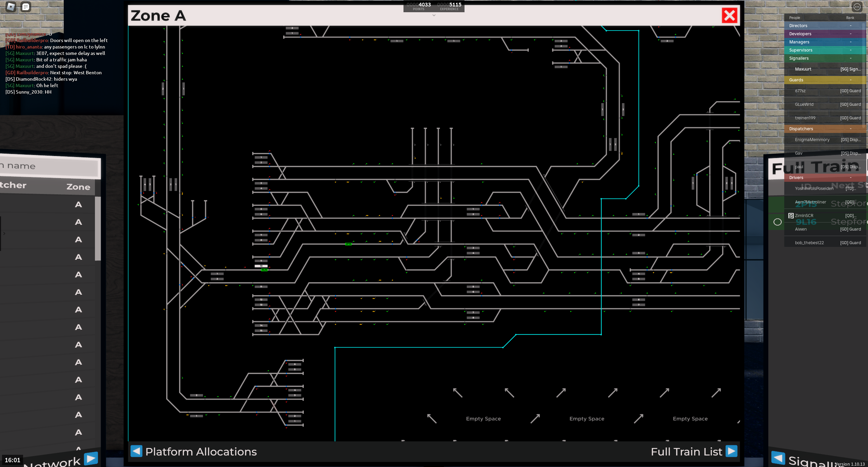Image resolution: width=868 pixels, height=467 pixels.
Task: Open the Roblox main menu icon
Action: [11, 6]
